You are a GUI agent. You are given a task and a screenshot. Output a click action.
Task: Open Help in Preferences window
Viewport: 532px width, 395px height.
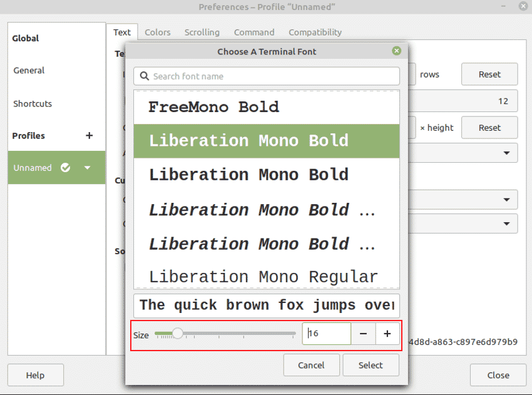[35, 375]
